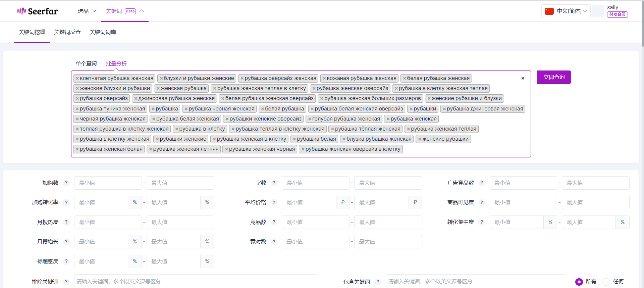Switch to 关键词词库 tab

(x=103, y=32)
